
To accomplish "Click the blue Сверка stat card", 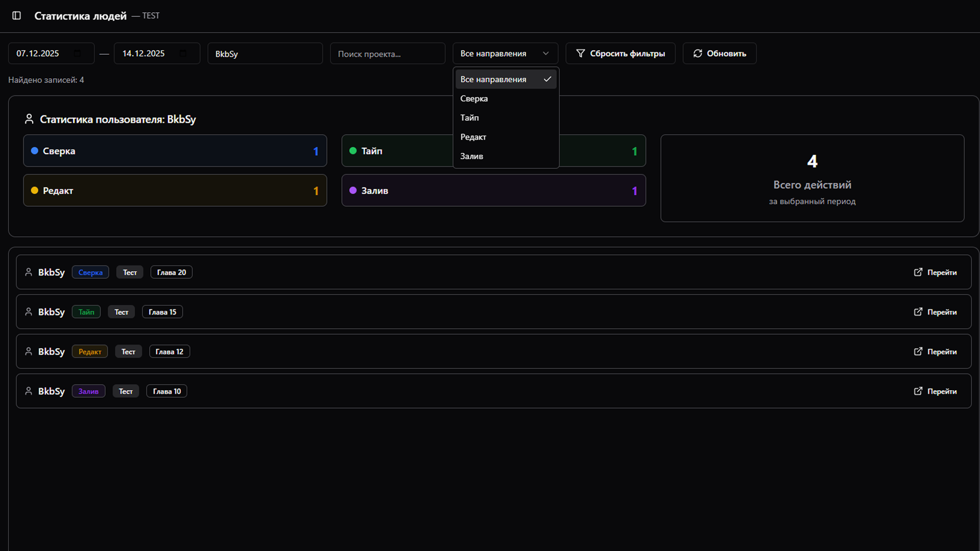I will pyautogui.click(x=175, y=151).
